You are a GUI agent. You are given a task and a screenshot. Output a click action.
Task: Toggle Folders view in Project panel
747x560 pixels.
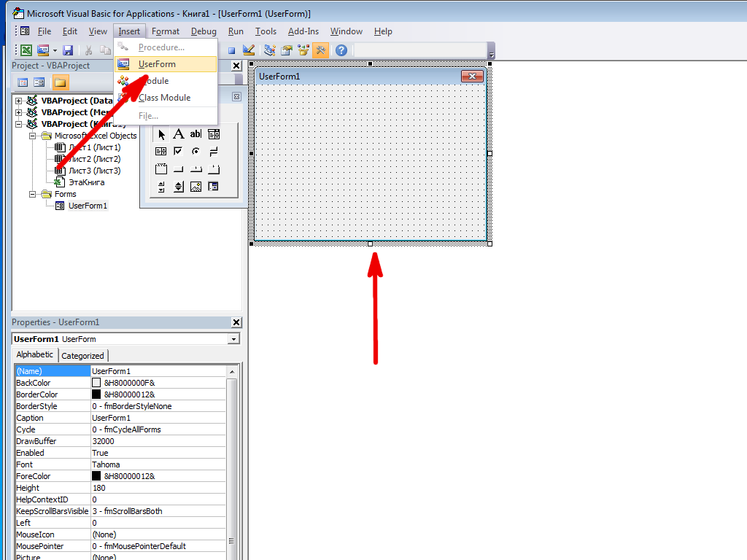60,82
